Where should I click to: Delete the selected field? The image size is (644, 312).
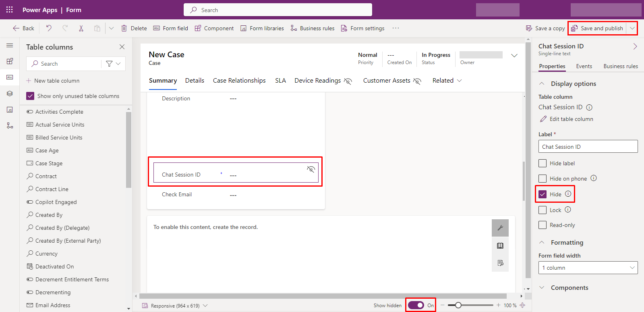click(x=134, y=28)
